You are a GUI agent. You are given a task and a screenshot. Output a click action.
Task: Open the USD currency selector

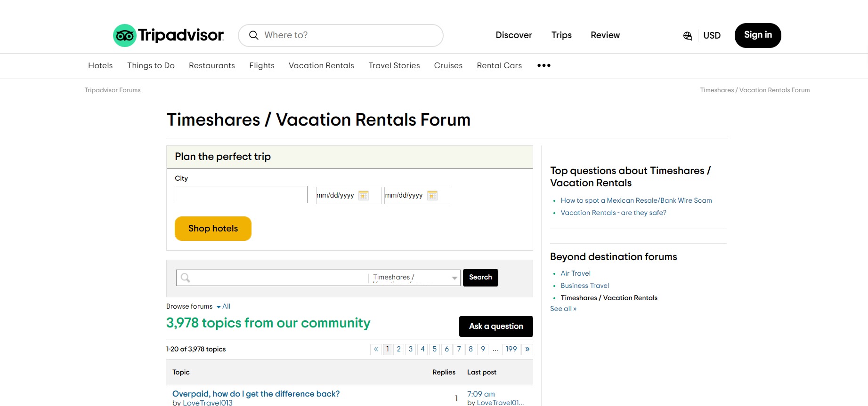[712, 36]
